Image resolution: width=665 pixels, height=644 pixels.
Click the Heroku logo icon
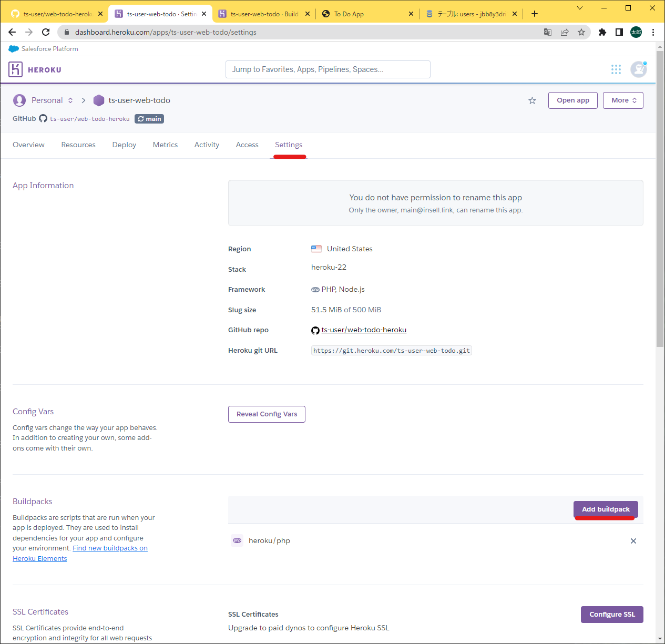pos(15,69)
